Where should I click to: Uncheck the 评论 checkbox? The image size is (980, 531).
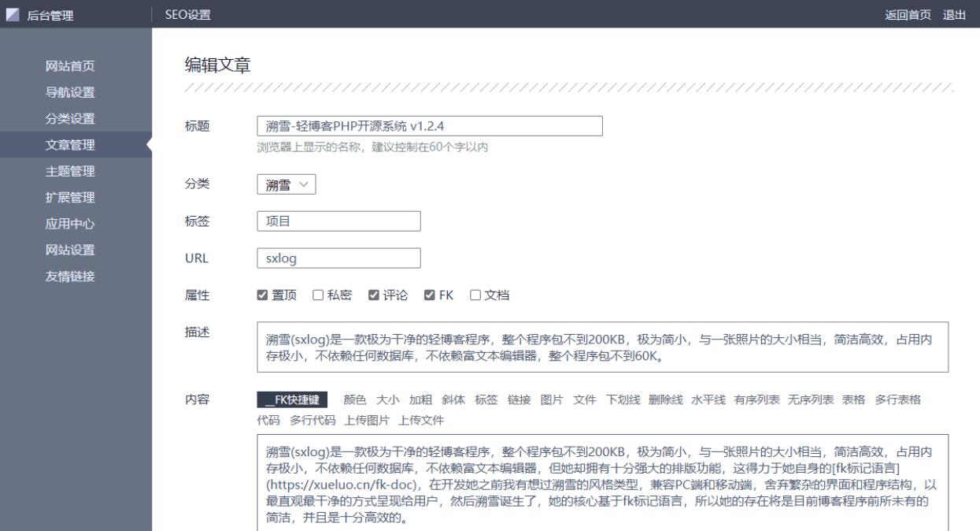tap(374, 295)
